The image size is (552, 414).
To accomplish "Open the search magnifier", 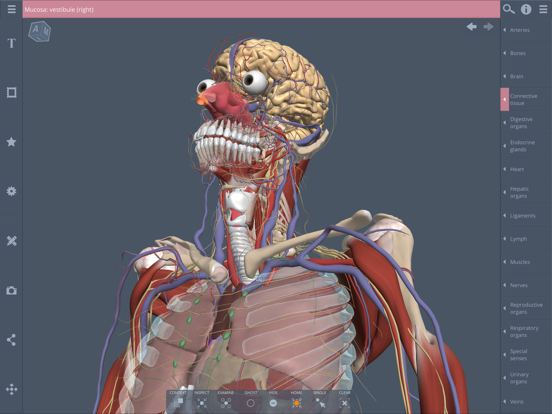I will click(508, 9).
